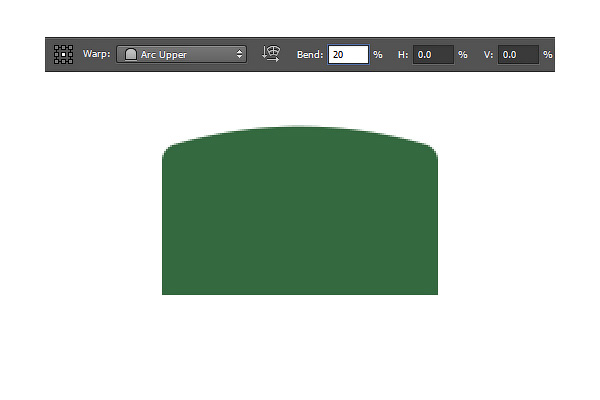This screenshot has height=400, width=600.
Task: Open the Warp style dropdown
Action: pos(181,54)
